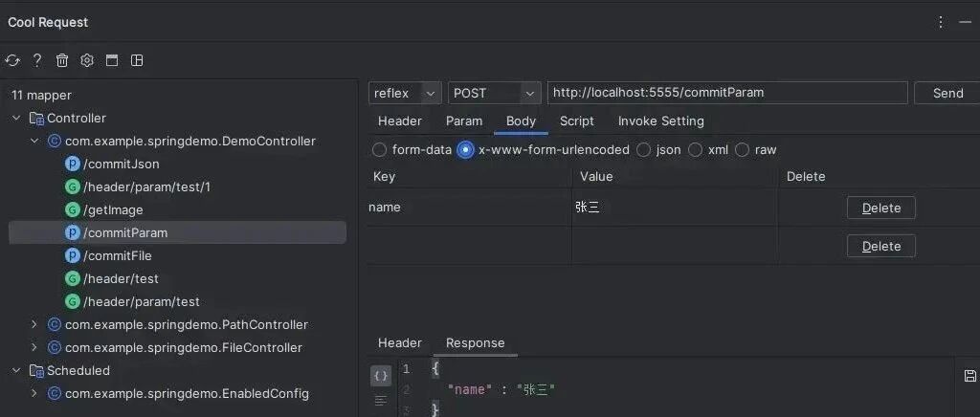Switch to the Param tab
The height and width of the screenshot is (417, 980).
(x=464, y=121)
